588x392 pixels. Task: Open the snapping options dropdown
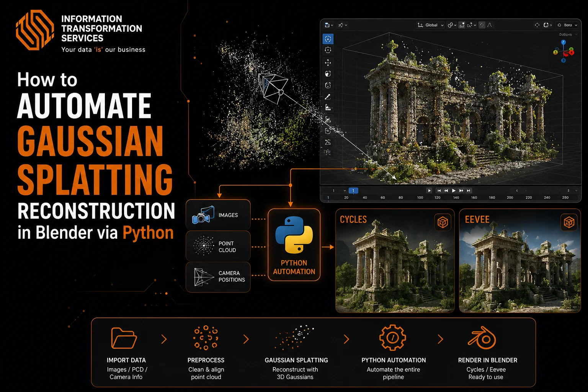pyautogui.click(x=472, y=25)
